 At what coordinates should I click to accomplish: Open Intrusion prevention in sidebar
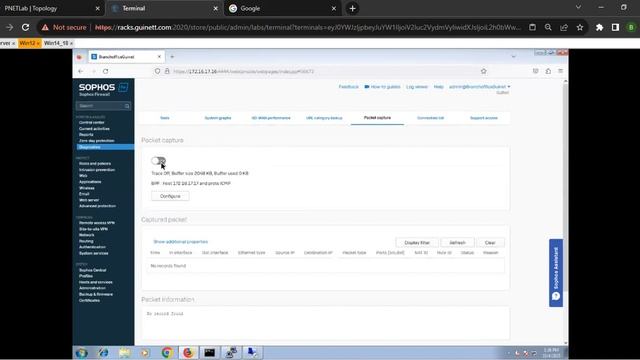[97, 169]
